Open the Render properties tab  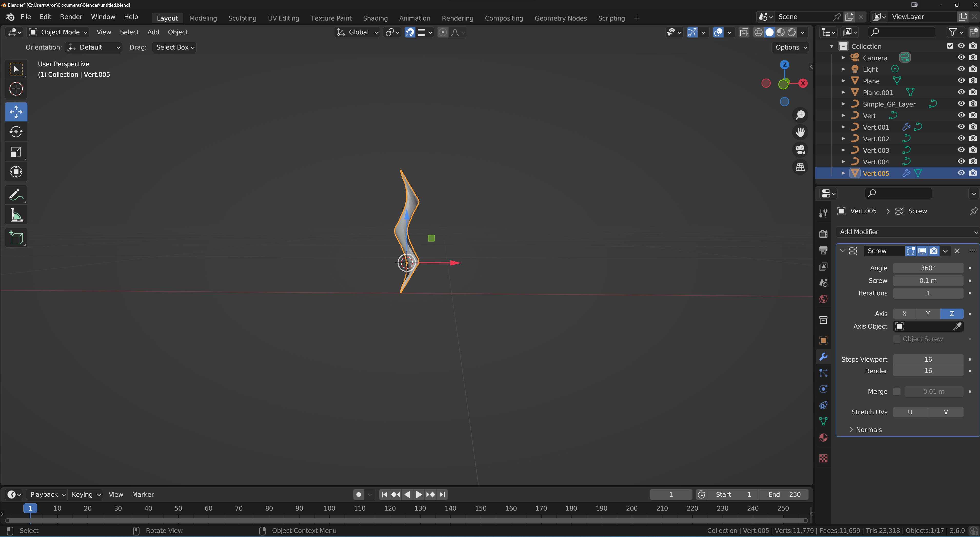coord(823,234)
